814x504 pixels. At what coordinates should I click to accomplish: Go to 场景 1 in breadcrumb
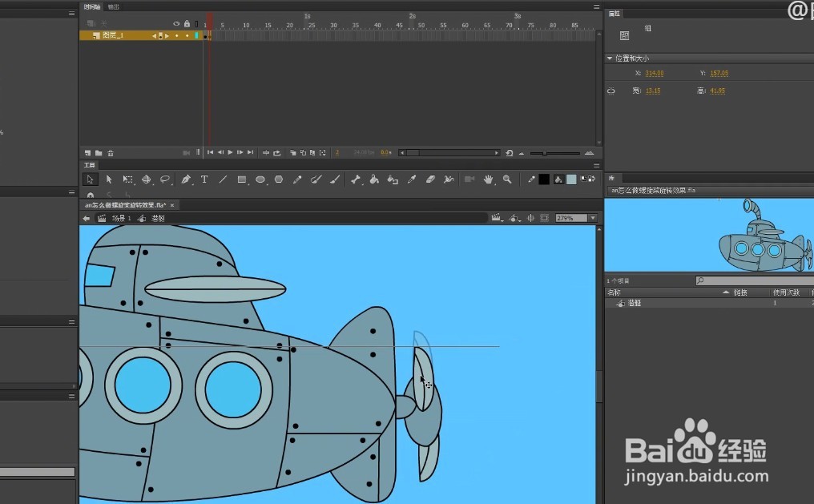(122, 219)
